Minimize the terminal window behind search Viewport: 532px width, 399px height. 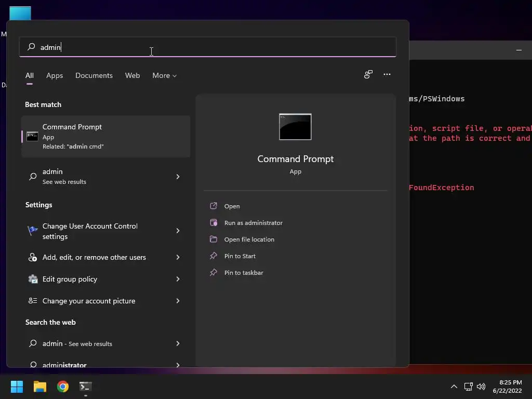pos(519,50)
